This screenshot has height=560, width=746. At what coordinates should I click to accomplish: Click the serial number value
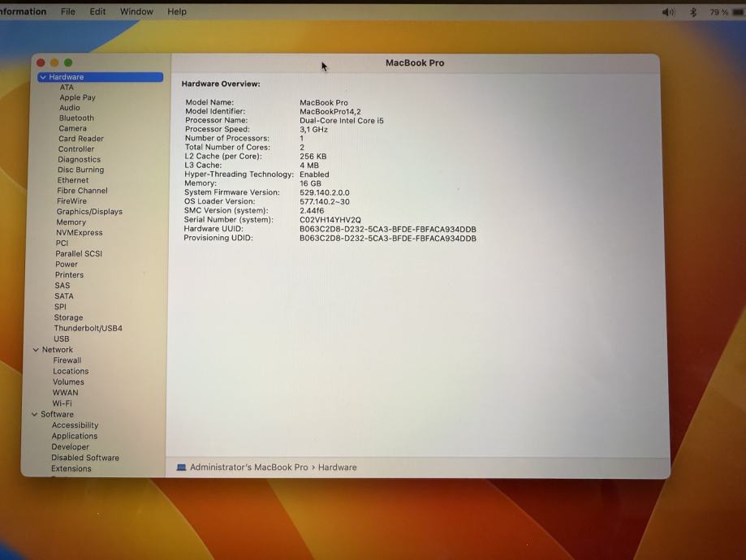[330, 220]
